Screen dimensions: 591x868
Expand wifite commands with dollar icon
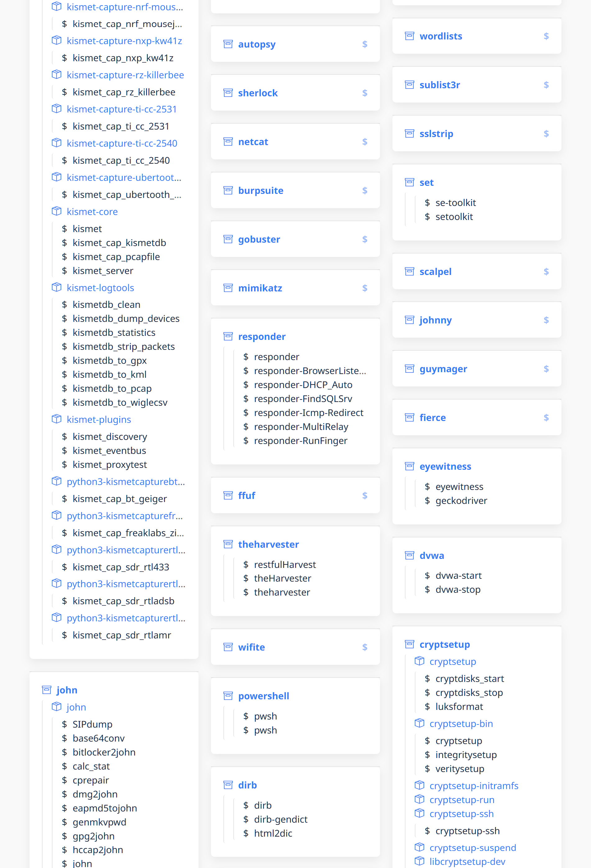(x=364, y=647)
